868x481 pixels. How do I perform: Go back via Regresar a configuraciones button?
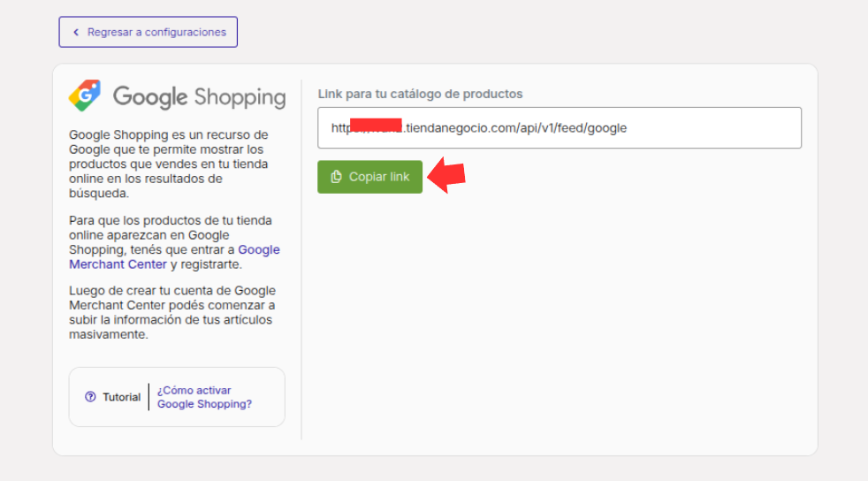(x=148, y=32)
